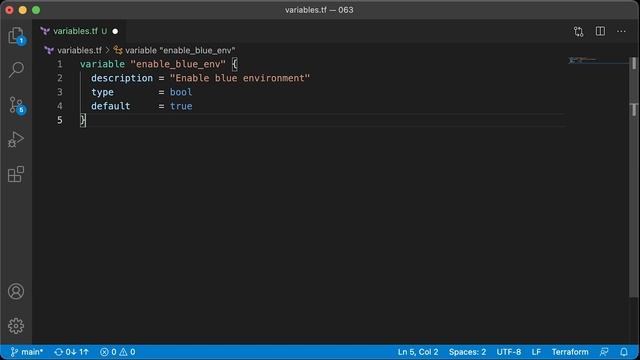The width and height of the screenshot is (640, 360).
Task: Click Ln 5, Col 2 go-to-line indicator
Action: tap(418, 352)
